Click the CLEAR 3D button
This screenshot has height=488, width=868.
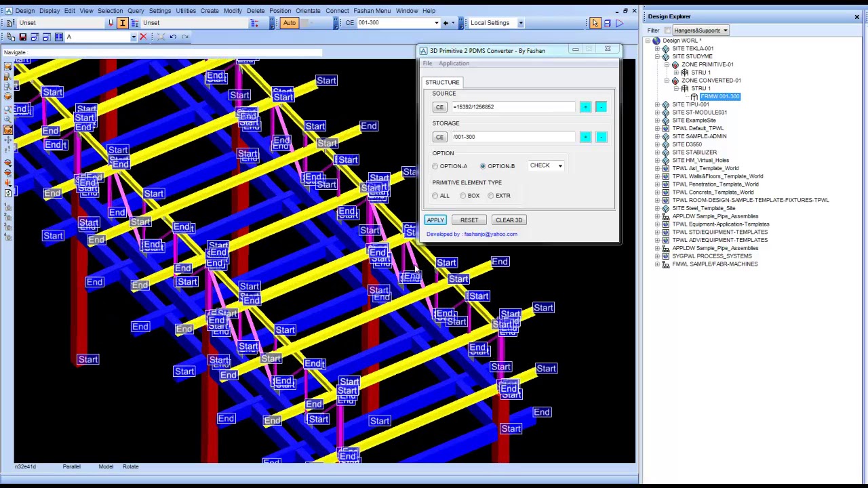tap(509, 220)
